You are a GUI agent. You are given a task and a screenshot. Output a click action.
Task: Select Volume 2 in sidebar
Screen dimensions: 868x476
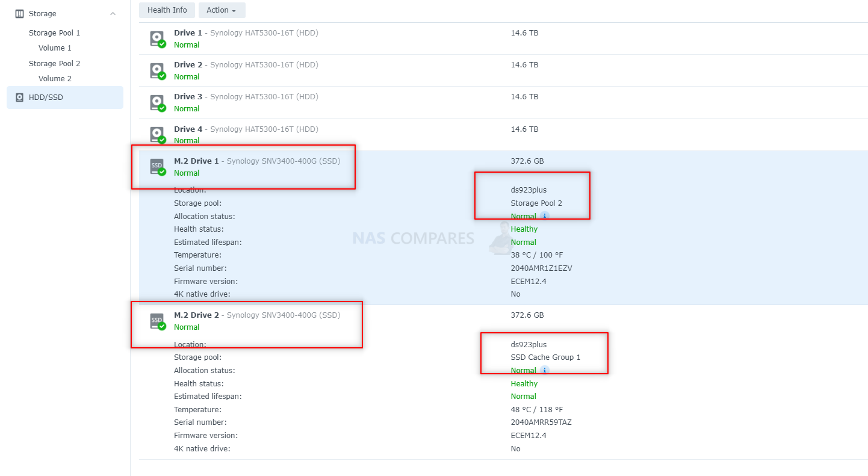pyautogui.click(x=55, y=78)
